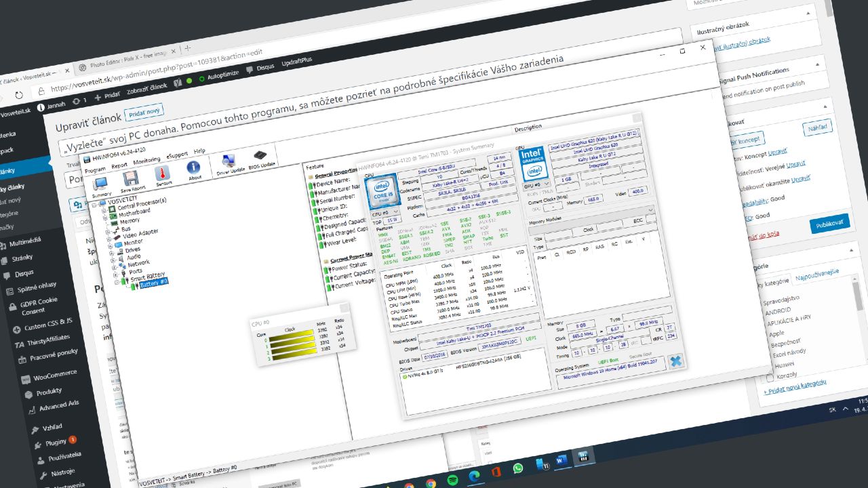
Task: Switch to HWiNFO in the taskbar
Action: tap(583, 456)
